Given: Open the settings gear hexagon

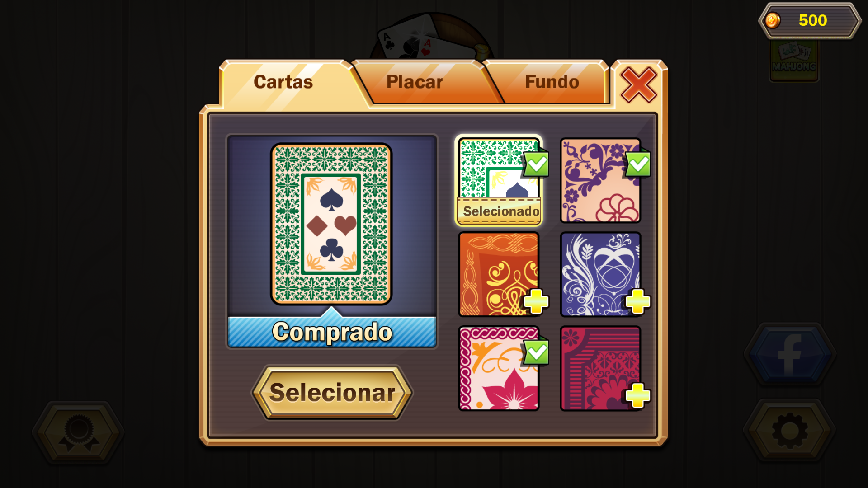Looking at the screenshot, I should coord(790,431).
